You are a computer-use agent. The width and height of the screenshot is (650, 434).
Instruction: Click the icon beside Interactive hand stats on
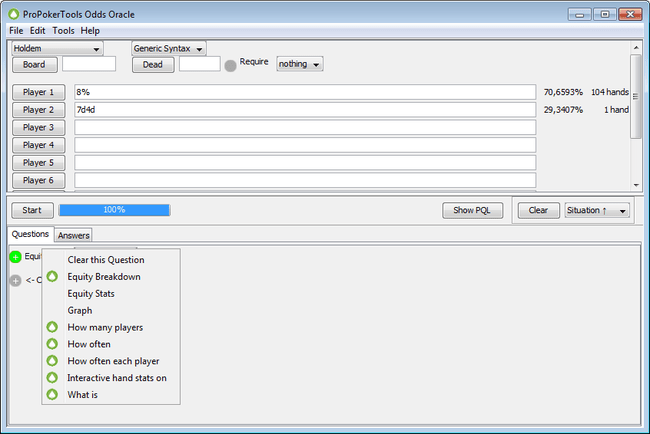coord(52,378)
